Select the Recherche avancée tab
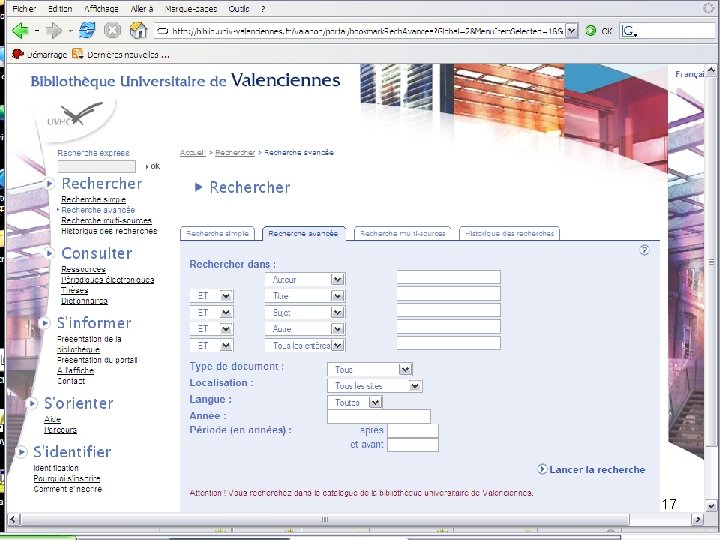Image resolution: width=720 pixels, height=540 pixels. point(303,233)
